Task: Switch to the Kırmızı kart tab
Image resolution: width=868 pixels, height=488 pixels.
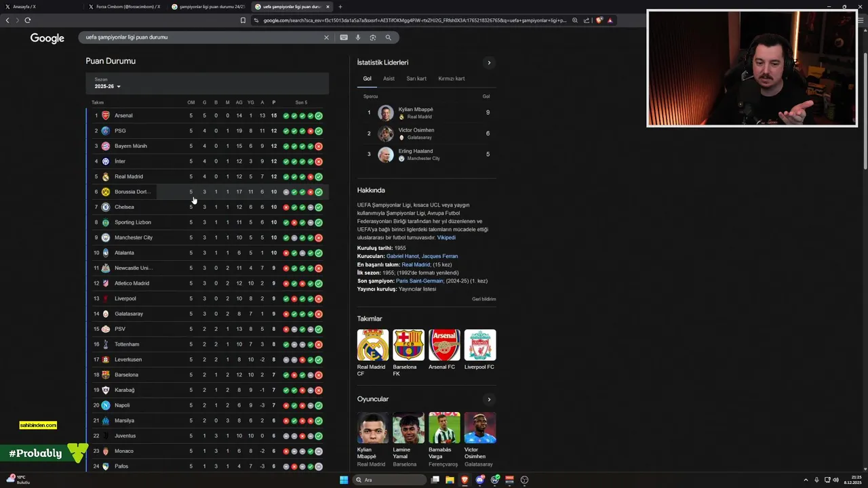Action: 452,79
